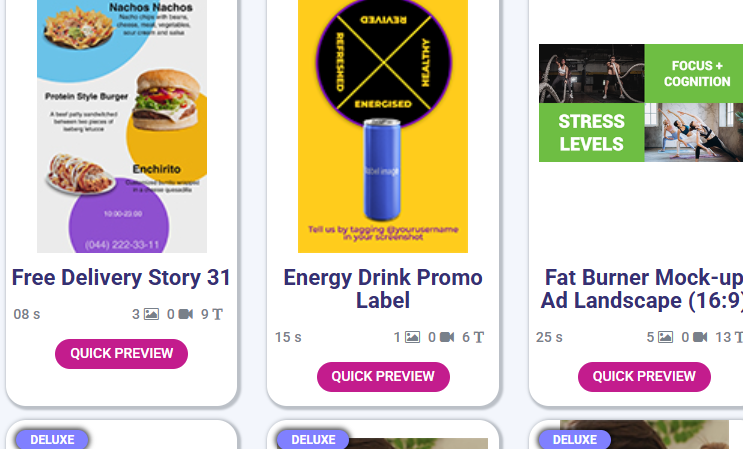Quick Preview the Energy Drink Promo Label

pyautogui.click(x=383, y=376)
